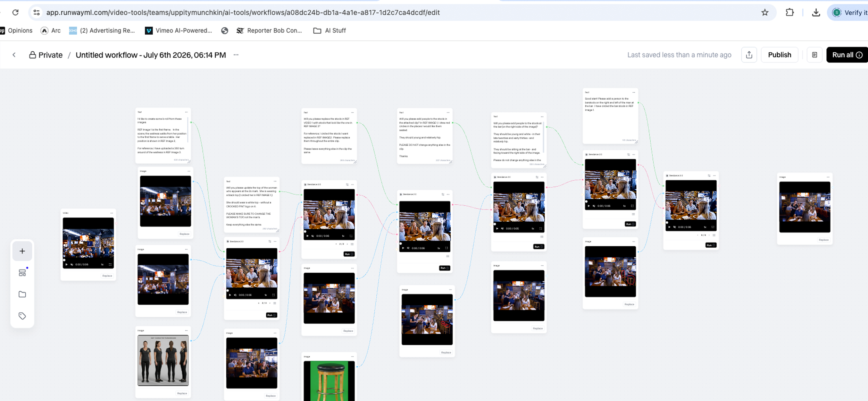Click scrollbar in young and white Text node
The width and height of the screenshot is (868, 401).
pos(544,137)
